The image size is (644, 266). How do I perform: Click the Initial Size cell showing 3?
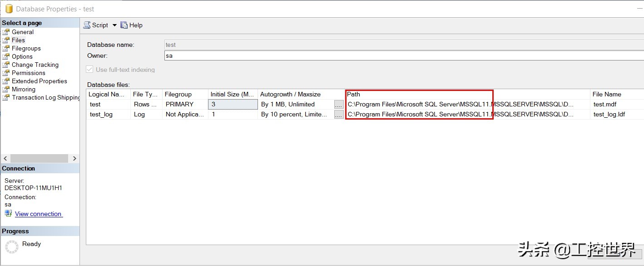point(233,104)
